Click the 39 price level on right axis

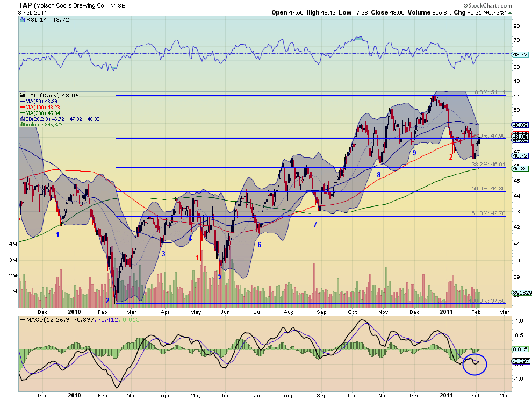point(517,277)
